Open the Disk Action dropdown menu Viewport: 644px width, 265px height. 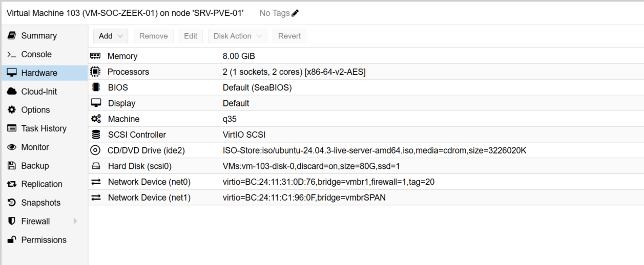pyautogui.click(x=237, y=36)
